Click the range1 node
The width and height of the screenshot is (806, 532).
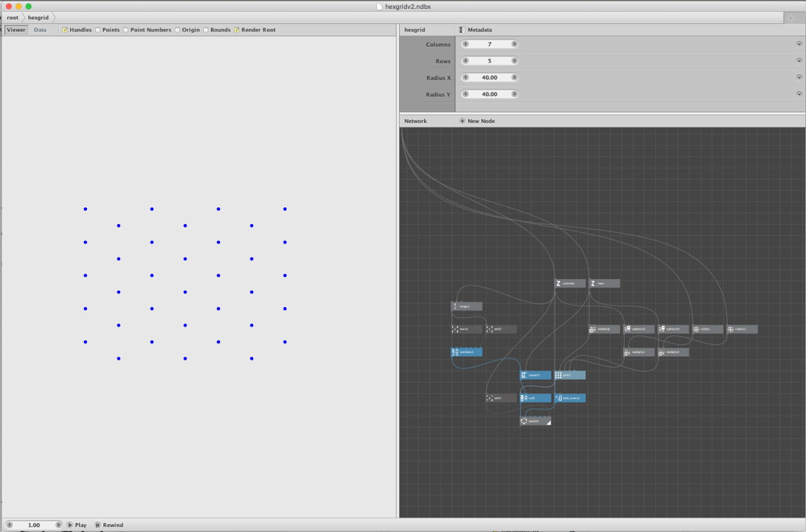click(x=467, y=306)
